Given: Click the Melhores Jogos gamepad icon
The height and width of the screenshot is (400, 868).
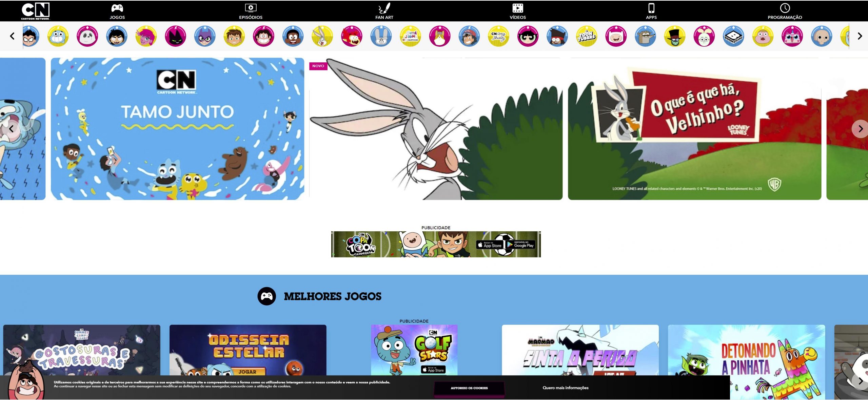Looking at the screenshot, I should point(267,296).
